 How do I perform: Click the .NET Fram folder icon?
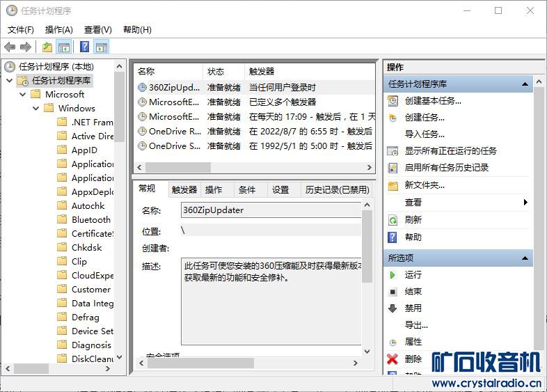62,122
